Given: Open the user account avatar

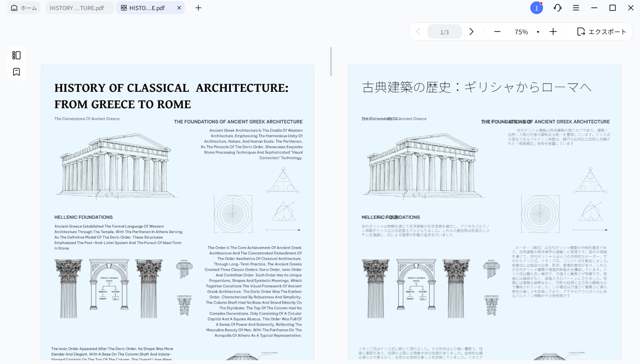Looking at the screenshot, I should coord(536,8).
